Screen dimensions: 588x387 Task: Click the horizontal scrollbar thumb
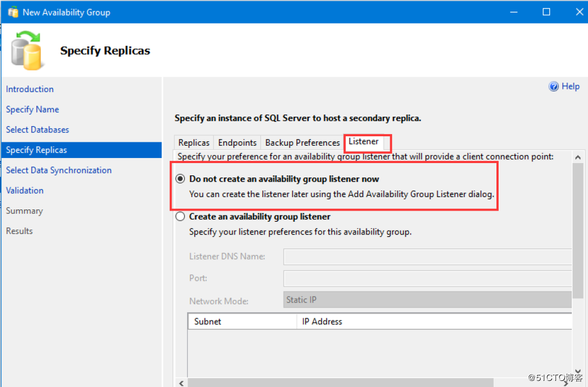click(x=341, y=383)
